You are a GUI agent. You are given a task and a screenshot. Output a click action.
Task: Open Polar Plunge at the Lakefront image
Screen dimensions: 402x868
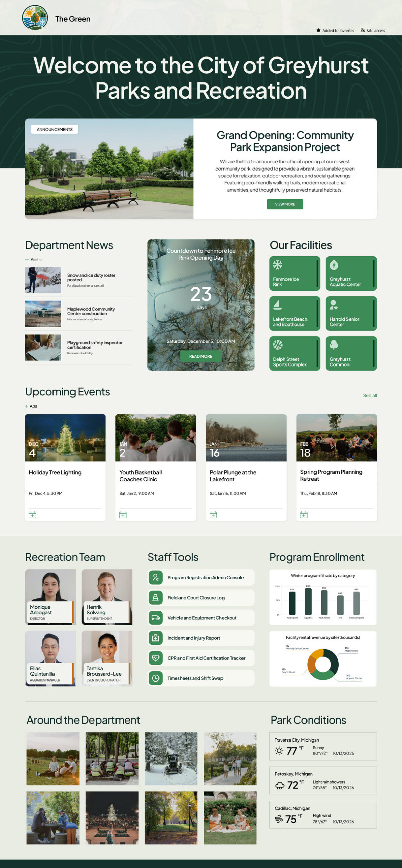click(x=246, y=437)
